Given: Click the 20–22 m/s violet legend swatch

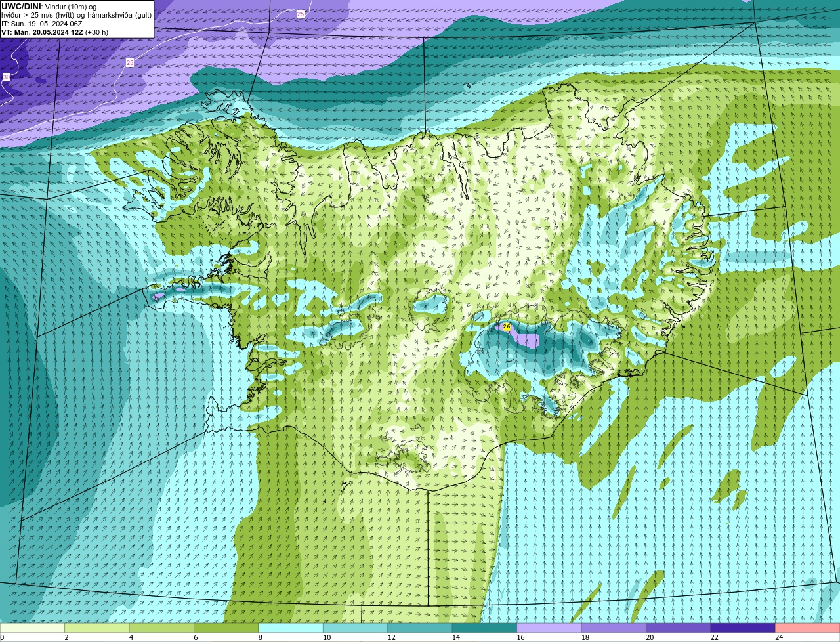Looking at the screenshot, I should (x=679, y=628).
